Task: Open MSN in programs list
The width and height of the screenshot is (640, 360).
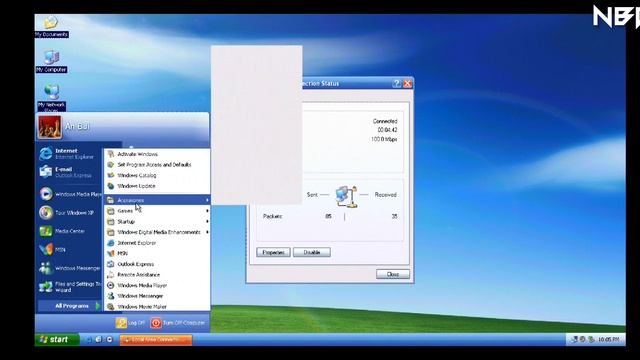Action: (x=157, y=253)
